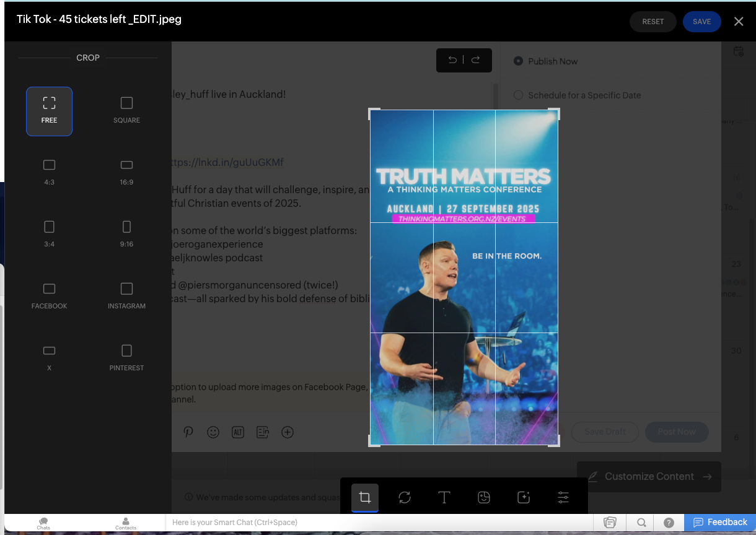Viewport: 756px width, 535px height.
Task: Open the sparkle effects tool
Action: tap(524, 497)
